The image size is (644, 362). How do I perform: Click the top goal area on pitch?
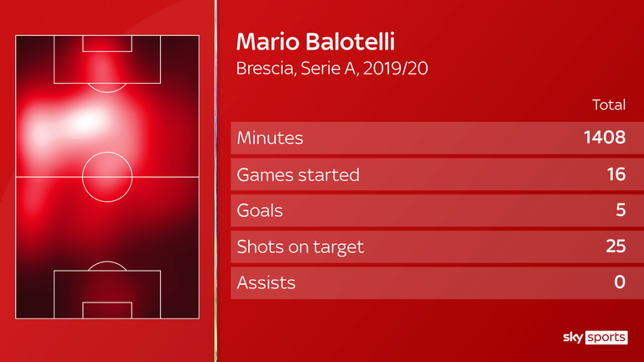click(x=107, y=44)
